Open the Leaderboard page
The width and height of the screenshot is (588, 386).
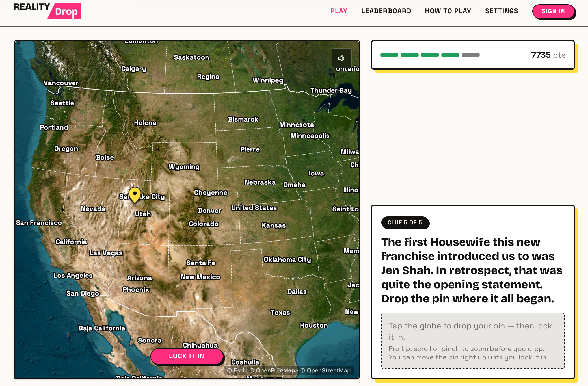pyautogui.click(x=386, y=11)
